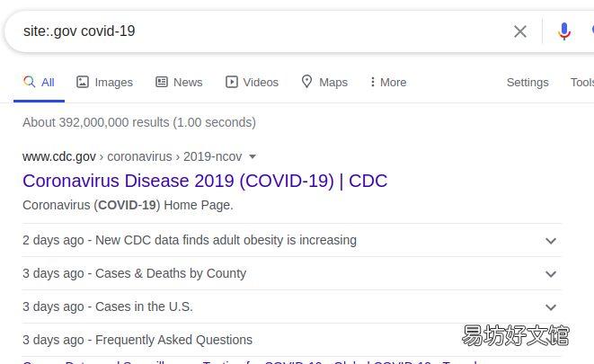Switch to the News tab
Screen dimensions: 594x364
[179, 82]
